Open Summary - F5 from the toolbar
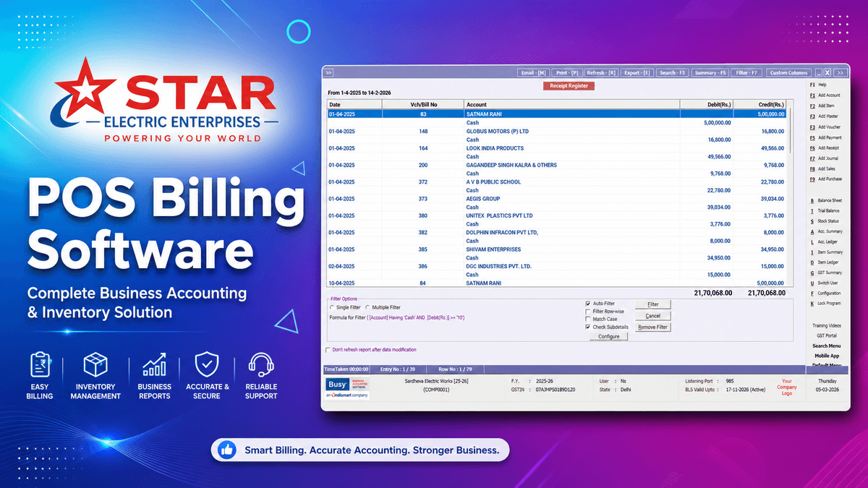868x488 pixels. click(x=710, y=72)
